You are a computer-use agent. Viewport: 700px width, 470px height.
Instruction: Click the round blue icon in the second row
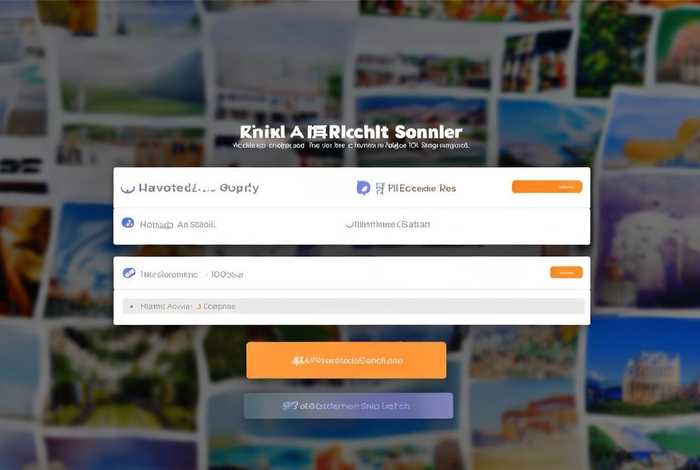tap(128, 223)
